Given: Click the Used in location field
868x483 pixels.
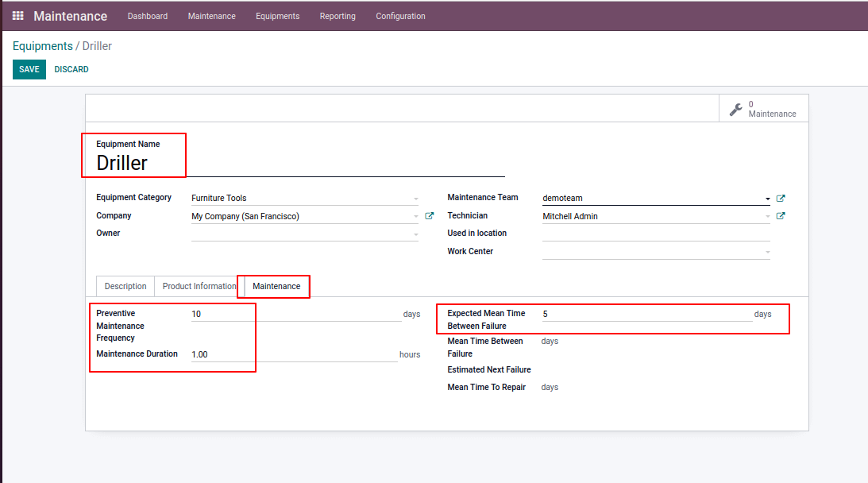Looking at the screenshot, I should tap(656, 234).
